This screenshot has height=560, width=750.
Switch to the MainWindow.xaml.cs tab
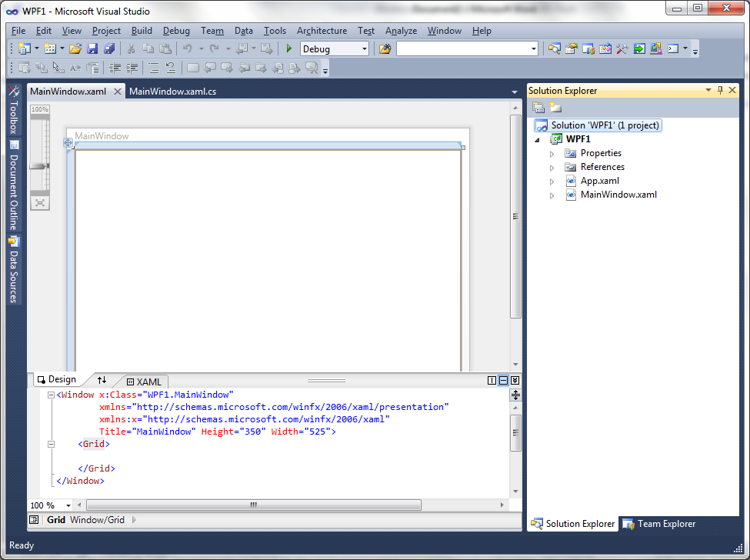172,92
